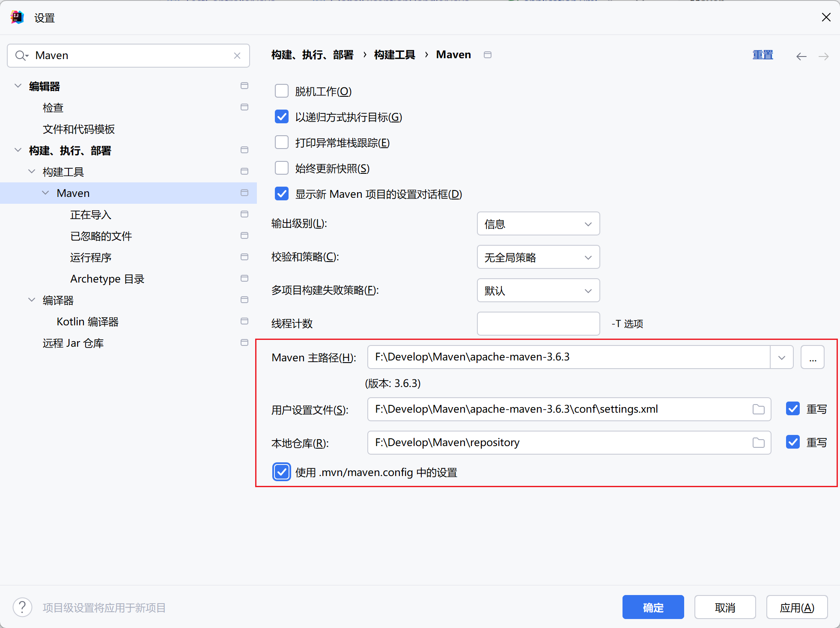This screenshot has width=840, height=628.
Task: Click the project-level icon beside Maven tree row
Action: click(x=244, y=193)
